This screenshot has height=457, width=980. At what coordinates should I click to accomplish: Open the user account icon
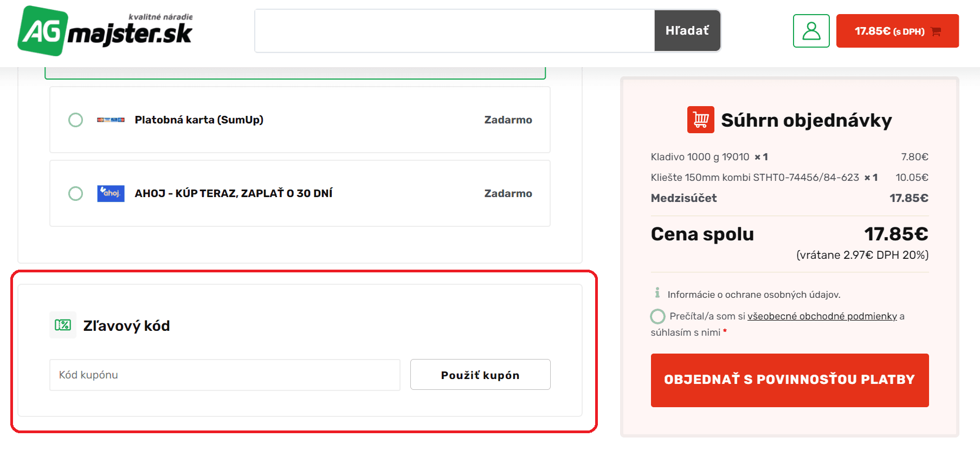click(811, 31)
